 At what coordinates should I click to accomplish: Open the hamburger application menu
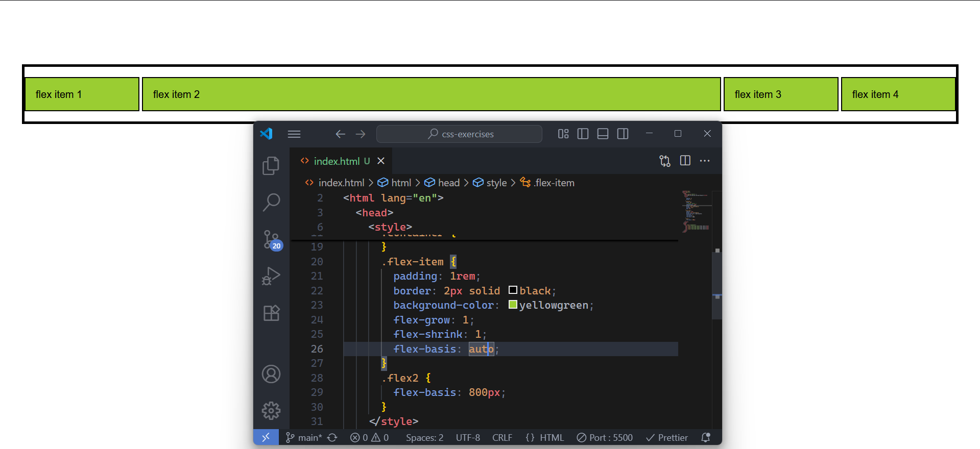click(x=294, y=134)
